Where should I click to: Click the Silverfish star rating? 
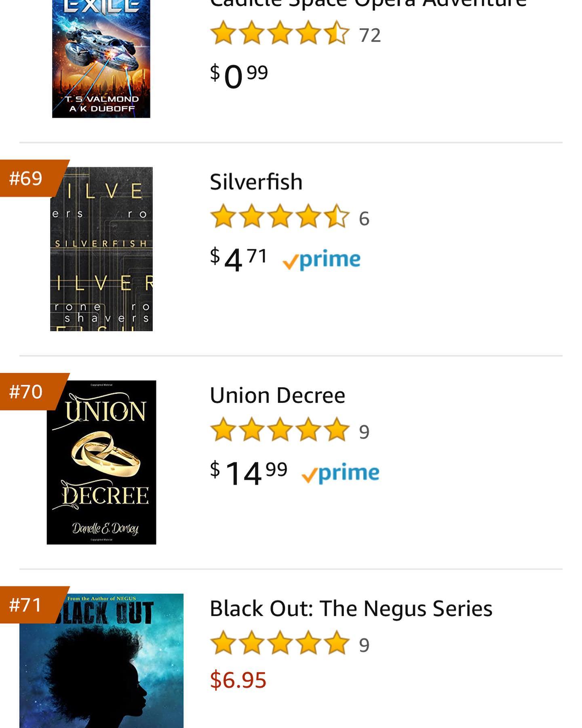click(280, 217)
